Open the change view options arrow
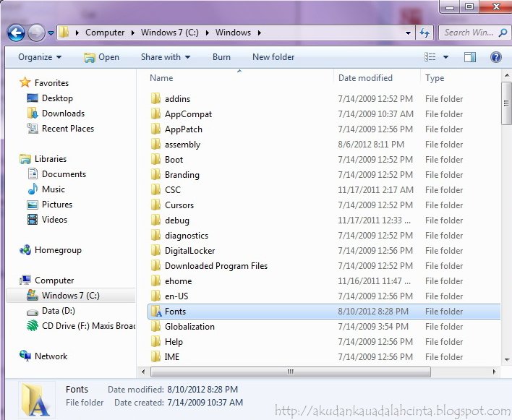The image size is (512, 420). pos(445,57)
